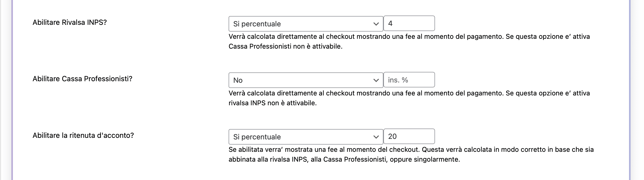644x180 pixels.
Task: Click the purple left border of the settings panel
Action: coord(12,90)
